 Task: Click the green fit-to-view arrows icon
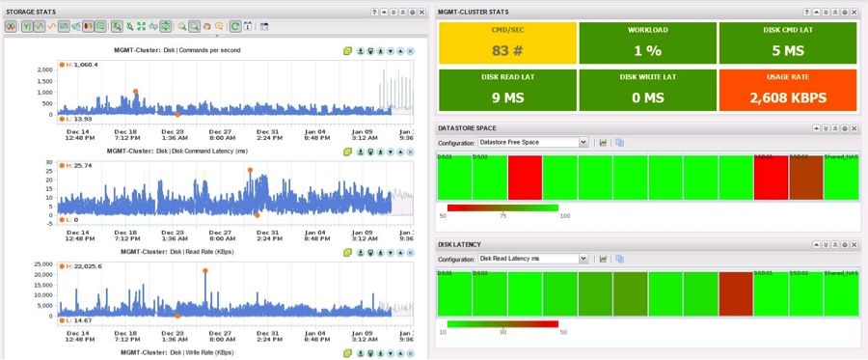tap(141, 26)
